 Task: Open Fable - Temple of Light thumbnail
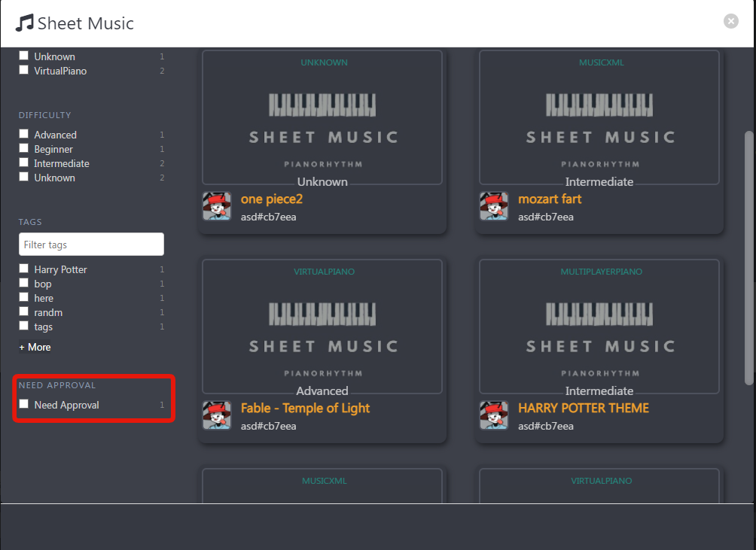click(322, 326)
